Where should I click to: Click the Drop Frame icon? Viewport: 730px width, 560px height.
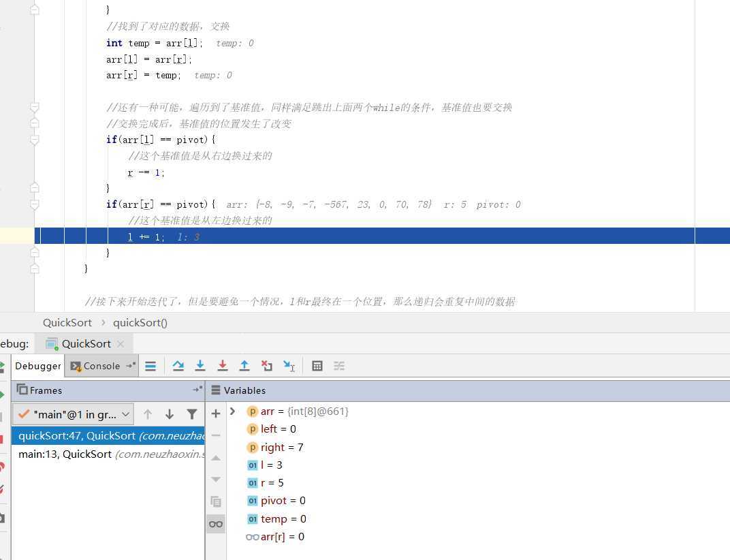click(x=267, y=367)
